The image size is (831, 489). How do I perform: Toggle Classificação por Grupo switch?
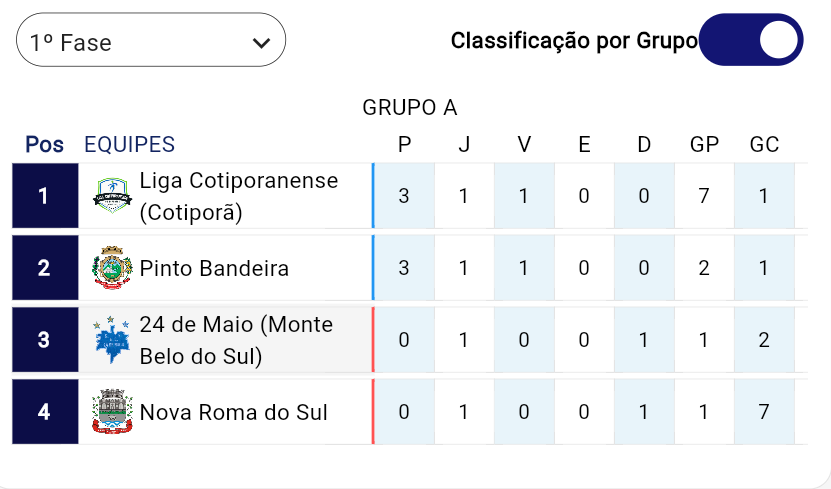coord(751,40)
